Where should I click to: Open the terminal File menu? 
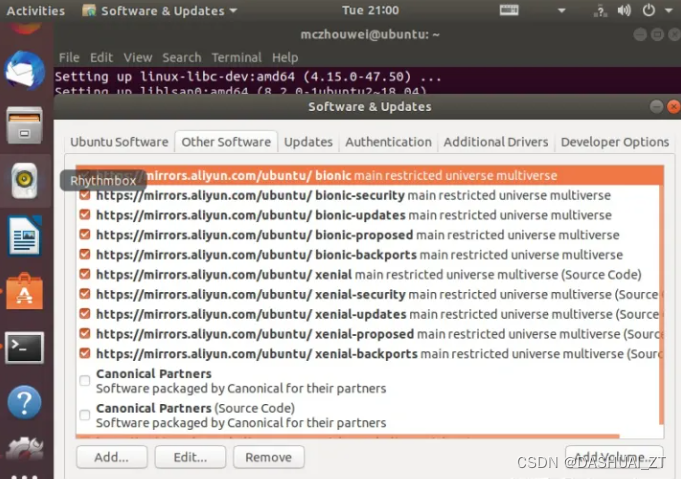(69, 58)
